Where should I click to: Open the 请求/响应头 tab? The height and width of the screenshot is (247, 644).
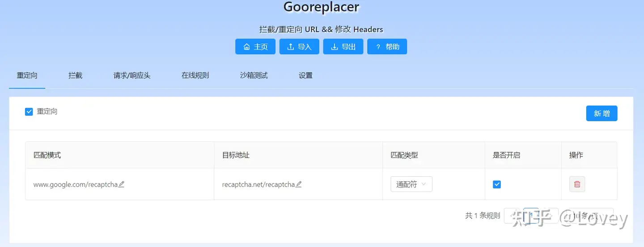(x=132, y=76)
